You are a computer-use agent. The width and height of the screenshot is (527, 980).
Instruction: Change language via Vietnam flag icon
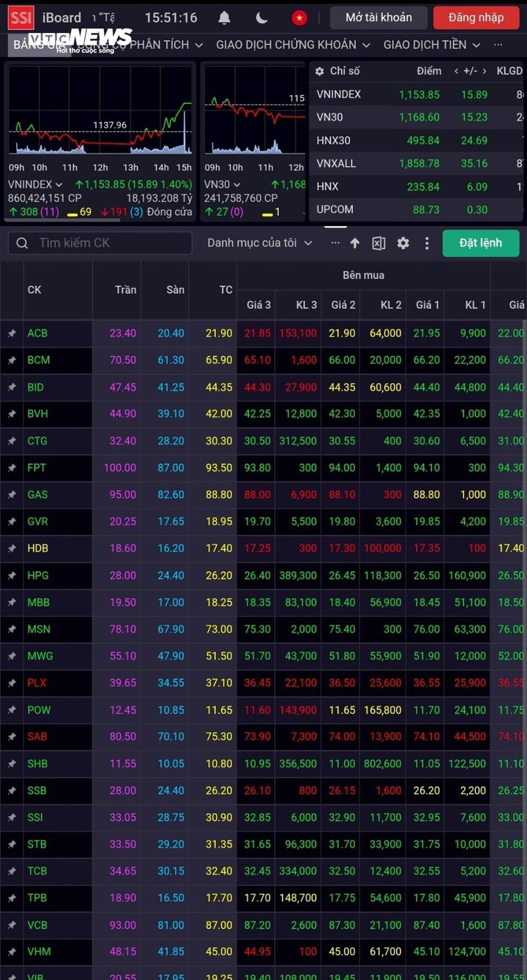click(299, 18)
